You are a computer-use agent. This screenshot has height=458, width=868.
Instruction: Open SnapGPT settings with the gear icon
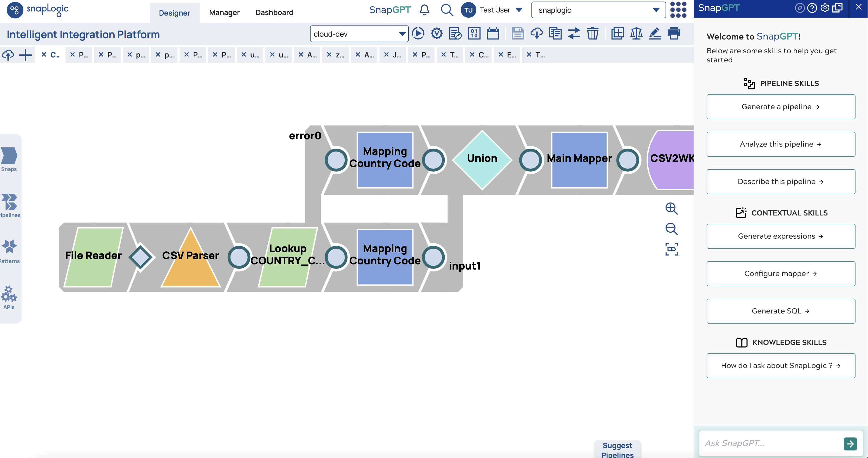825,8
